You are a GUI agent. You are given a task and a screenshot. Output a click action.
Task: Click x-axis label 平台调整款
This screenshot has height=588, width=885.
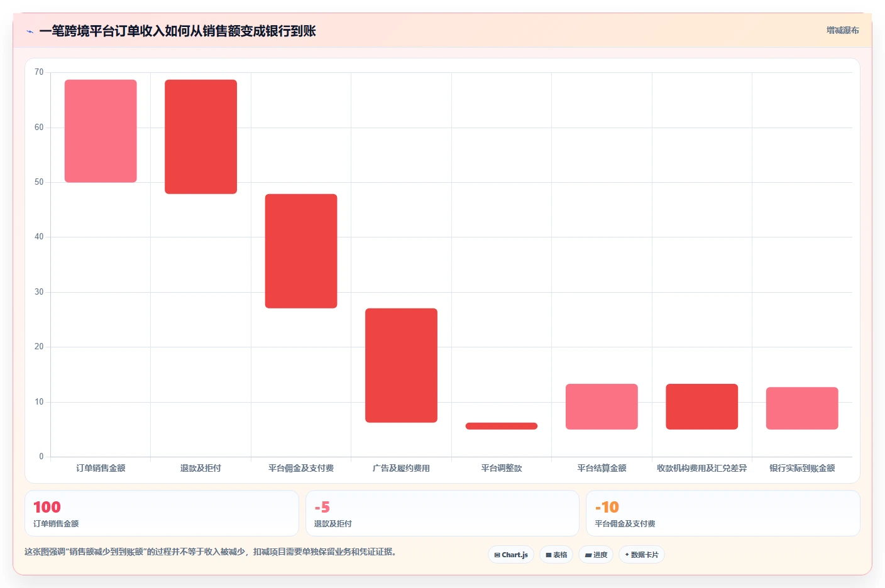pos(502,468)
